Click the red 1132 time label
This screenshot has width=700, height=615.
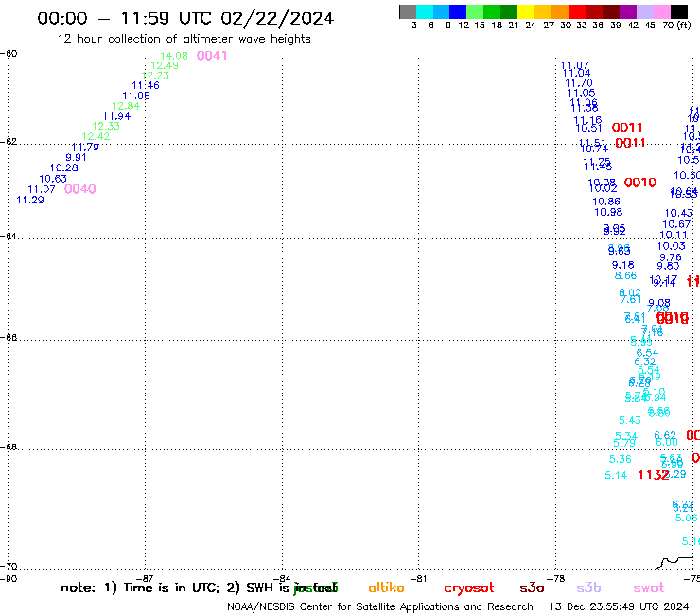click(x=654, y=475)
